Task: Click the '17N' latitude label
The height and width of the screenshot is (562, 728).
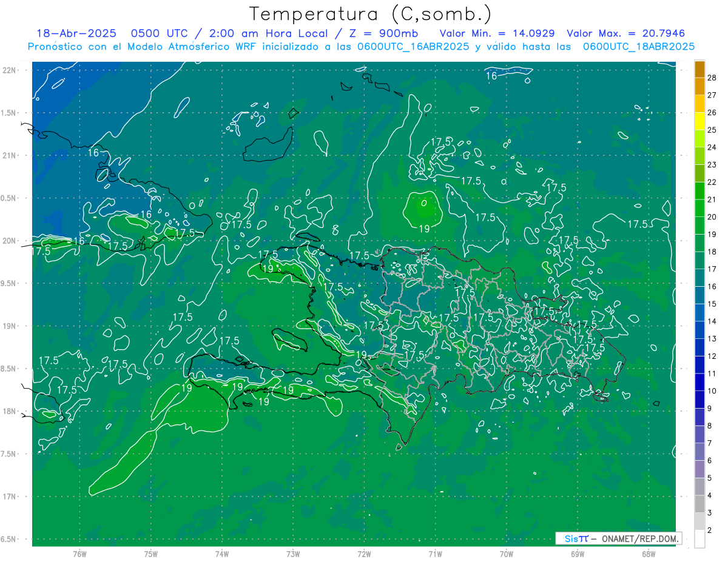Action: coord(9,497)
